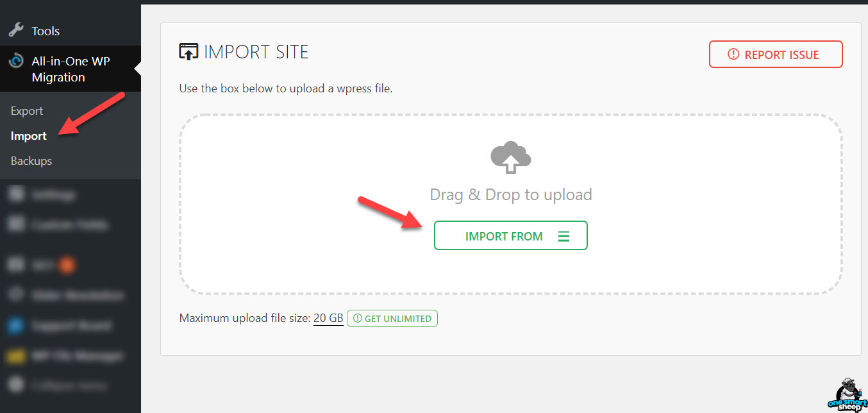Image resolution: width=868 pixels, height=413 pixels.
Task: Open All-in-One WP Migration menu
Action: (x=71, y=69)
